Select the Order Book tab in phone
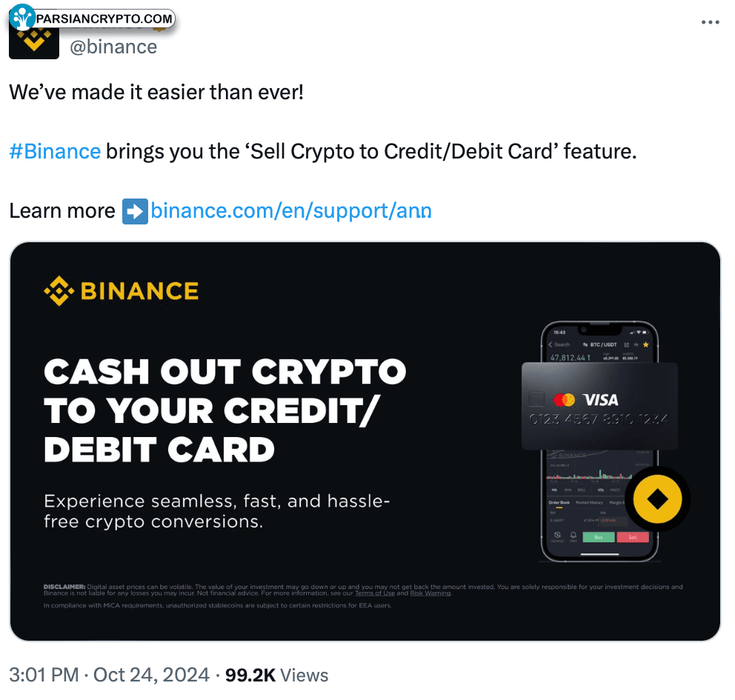735x700 pixels. click(559, 502)
